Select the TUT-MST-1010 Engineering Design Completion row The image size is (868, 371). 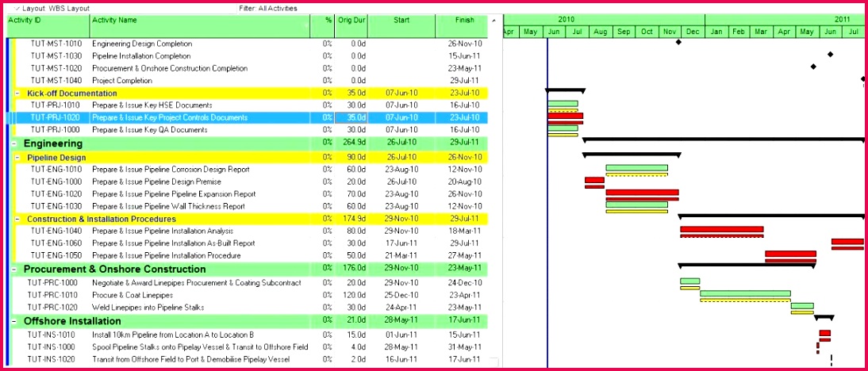[x=252, y=44]
